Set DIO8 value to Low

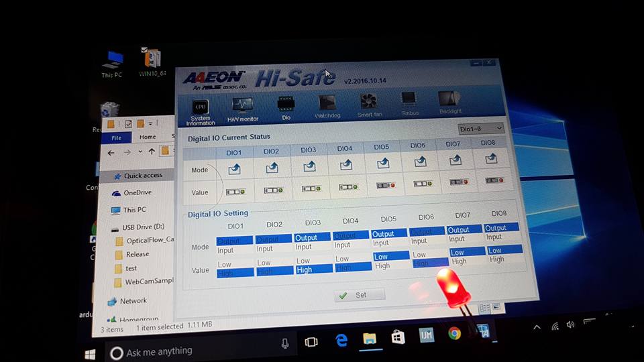(504, 250)
